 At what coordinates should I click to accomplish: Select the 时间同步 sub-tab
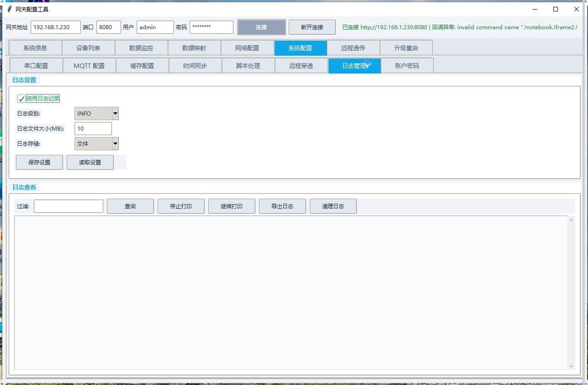195,66
